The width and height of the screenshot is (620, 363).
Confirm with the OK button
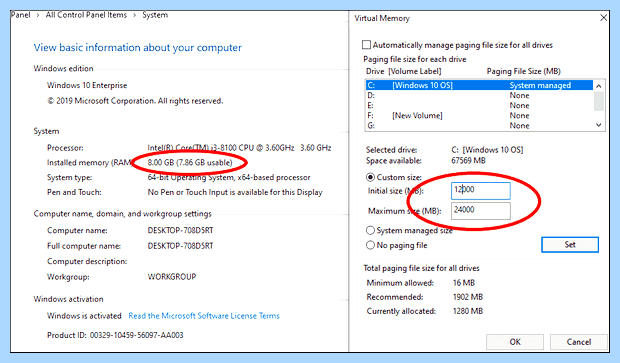click(x=515, y=342)
